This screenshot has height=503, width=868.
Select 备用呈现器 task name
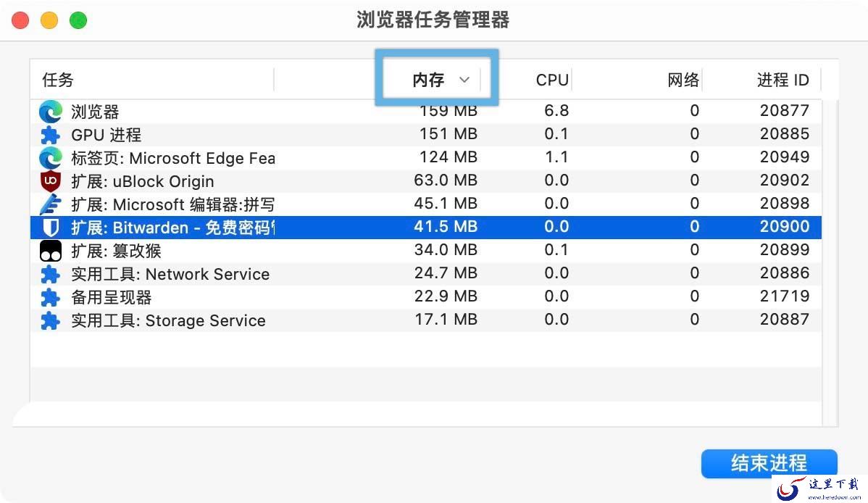(111, 297)
